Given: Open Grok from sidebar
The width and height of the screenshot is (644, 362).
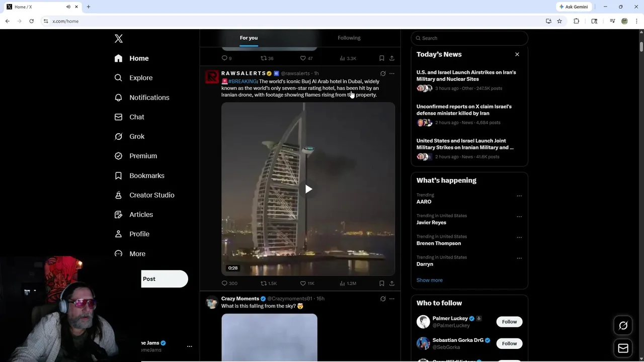Looking at the screenshot, I should coord(129,136).
